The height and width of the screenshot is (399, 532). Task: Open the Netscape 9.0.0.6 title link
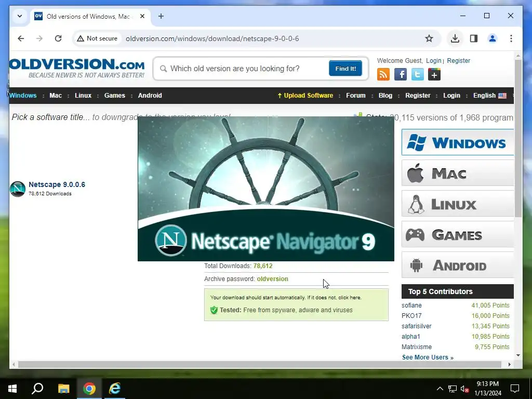coord(57,184)
